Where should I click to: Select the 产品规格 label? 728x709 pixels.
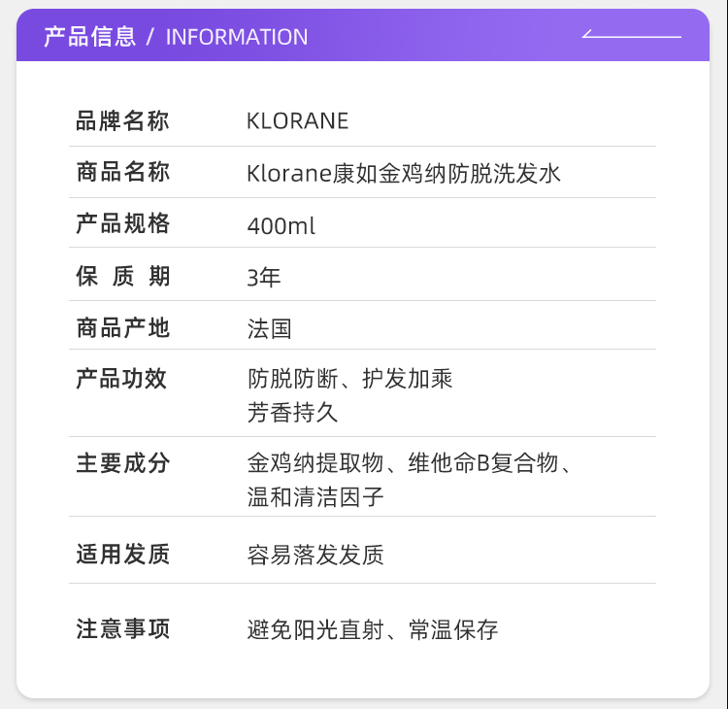[123, 223]
